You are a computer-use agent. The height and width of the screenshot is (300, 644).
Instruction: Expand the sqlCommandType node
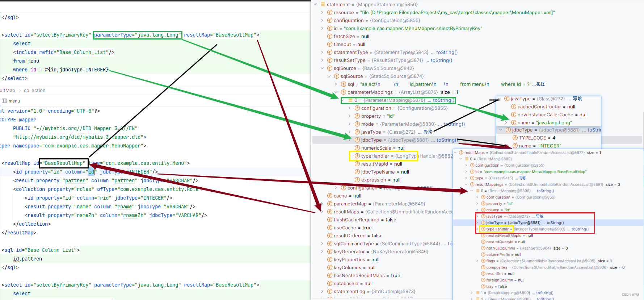[322, 243]
